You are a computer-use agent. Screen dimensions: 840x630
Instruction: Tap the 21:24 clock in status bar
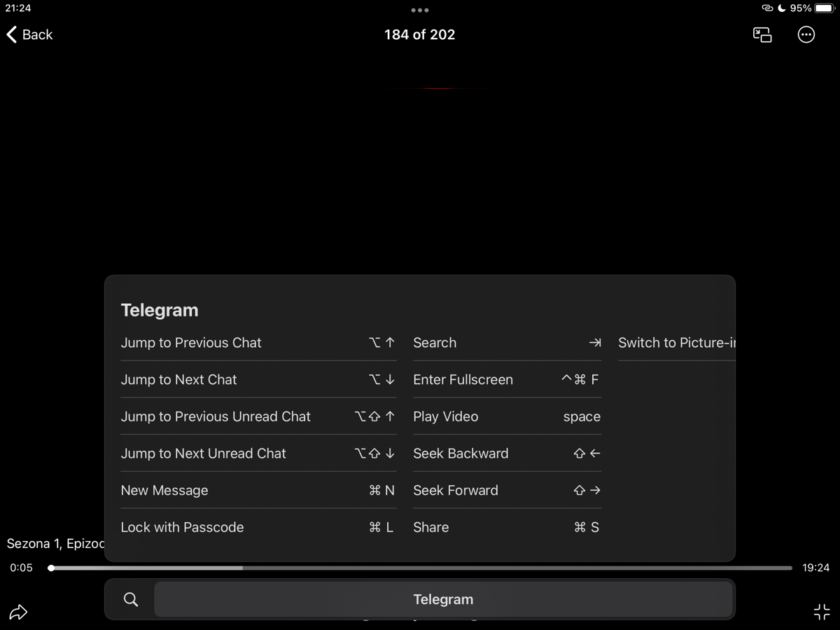(18, 8)
